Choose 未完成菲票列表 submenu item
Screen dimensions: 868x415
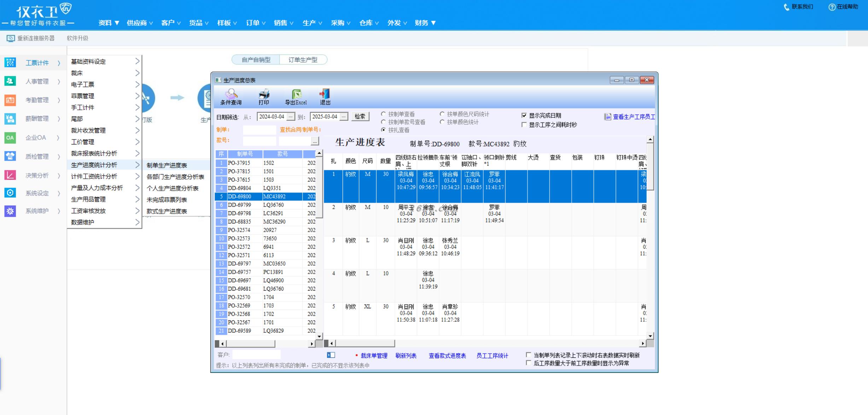176,200
